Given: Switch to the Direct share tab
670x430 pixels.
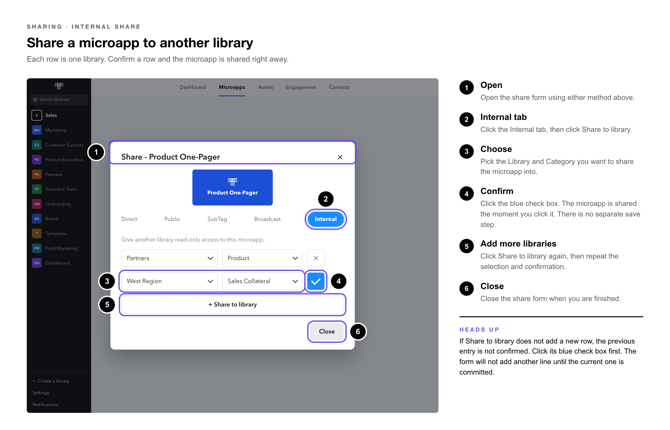Looking at the screenshot, I should pyautogui.click(x=129, y=219).
